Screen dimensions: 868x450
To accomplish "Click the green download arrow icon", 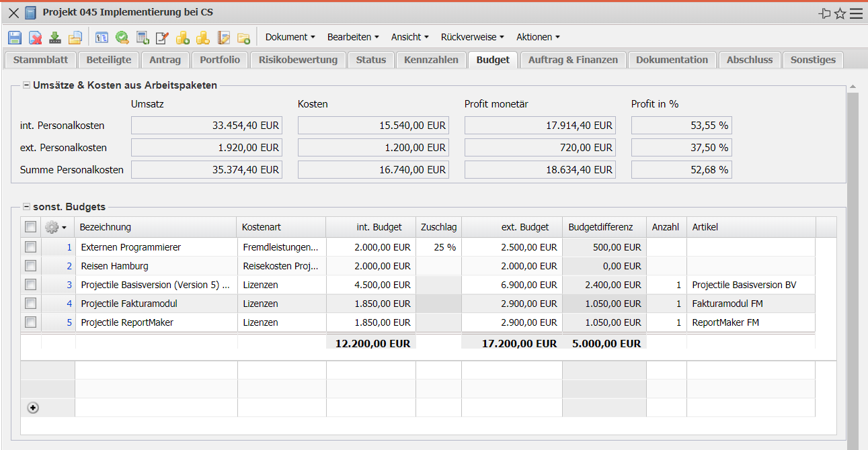I will 55,38.
